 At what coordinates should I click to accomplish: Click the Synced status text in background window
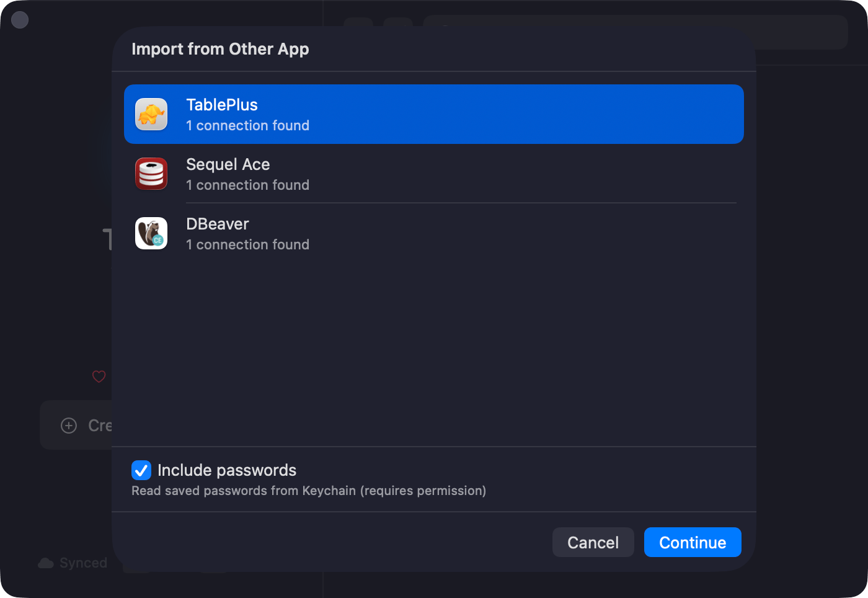pos(83,563)
